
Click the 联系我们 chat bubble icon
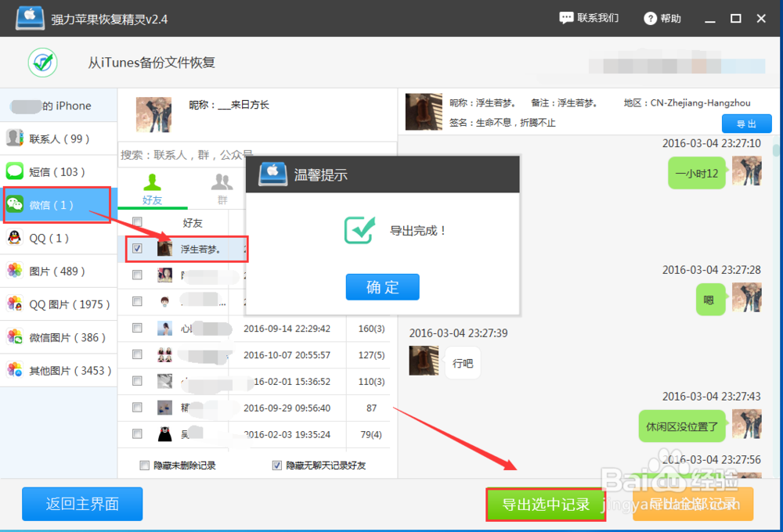pyautogui.click(x=566, y=19)
